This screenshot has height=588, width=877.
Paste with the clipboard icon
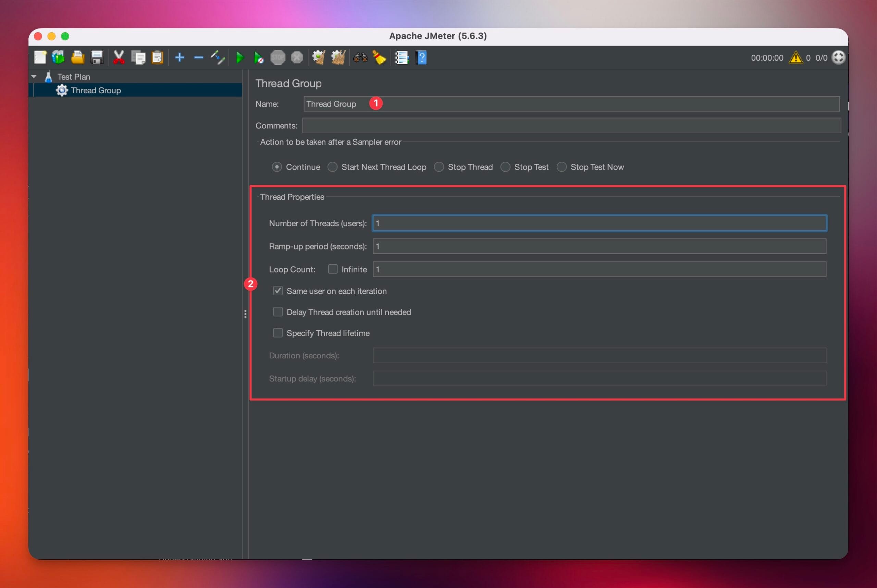tap(157, 57)
